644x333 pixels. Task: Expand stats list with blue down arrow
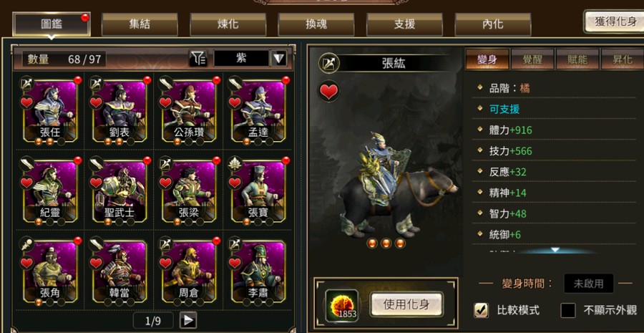(555, 249)
